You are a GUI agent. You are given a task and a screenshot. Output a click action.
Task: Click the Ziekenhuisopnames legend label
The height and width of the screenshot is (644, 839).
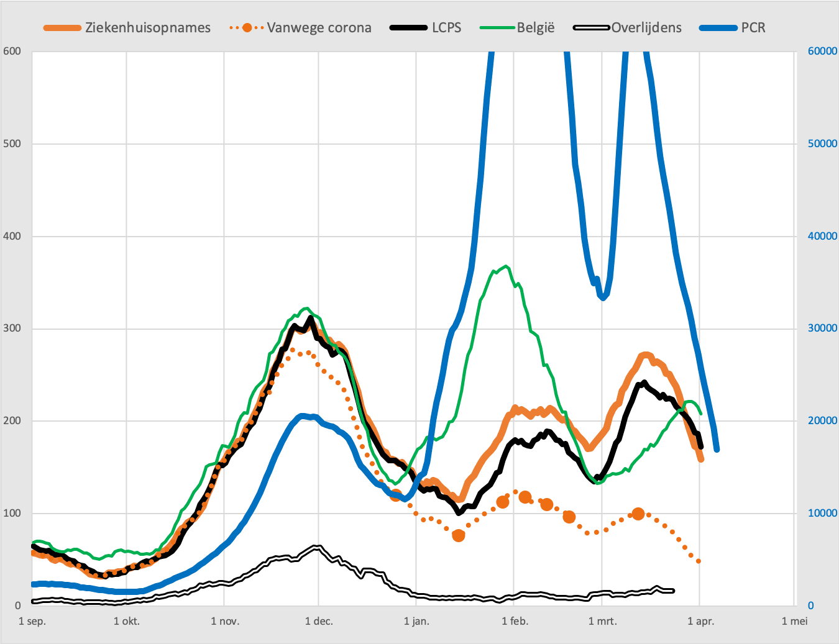click(148, 28)
